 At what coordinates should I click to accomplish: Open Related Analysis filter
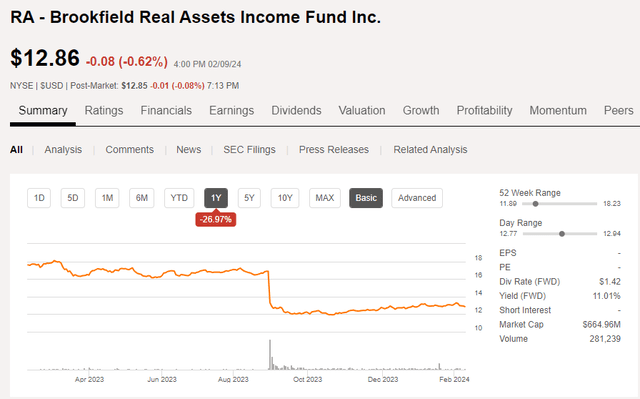pyautogui.click(x=430, y=150)
